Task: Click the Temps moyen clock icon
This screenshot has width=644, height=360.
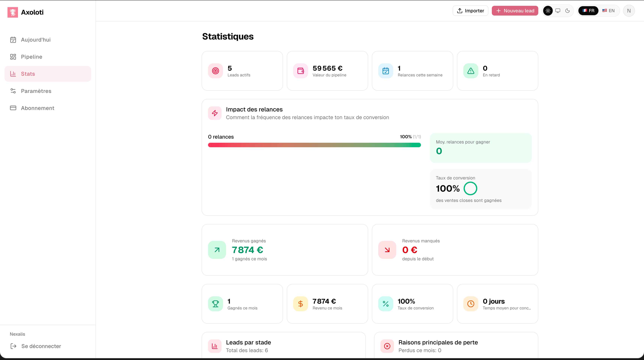Action: pyautogui.click(x=470, y=304)
